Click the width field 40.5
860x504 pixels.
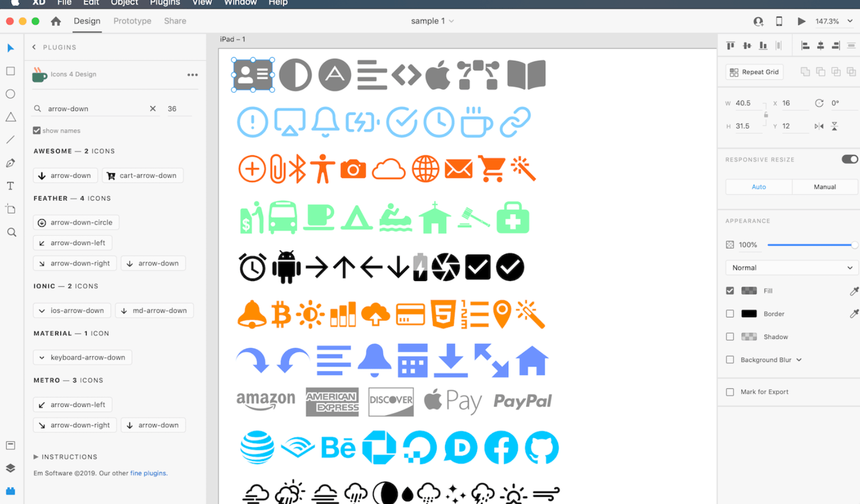pyautogui.click(x=748, y=103)
